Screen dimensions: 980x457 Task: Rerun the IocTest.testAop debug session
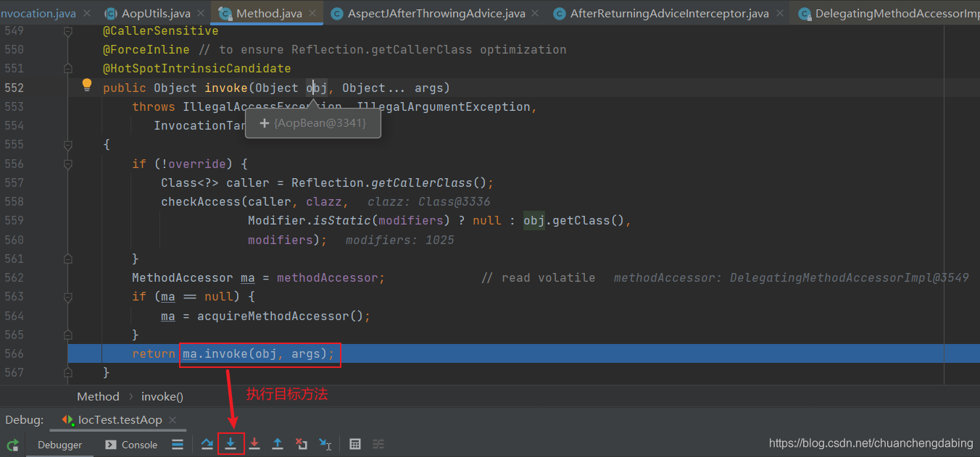(x=12, y=445)
